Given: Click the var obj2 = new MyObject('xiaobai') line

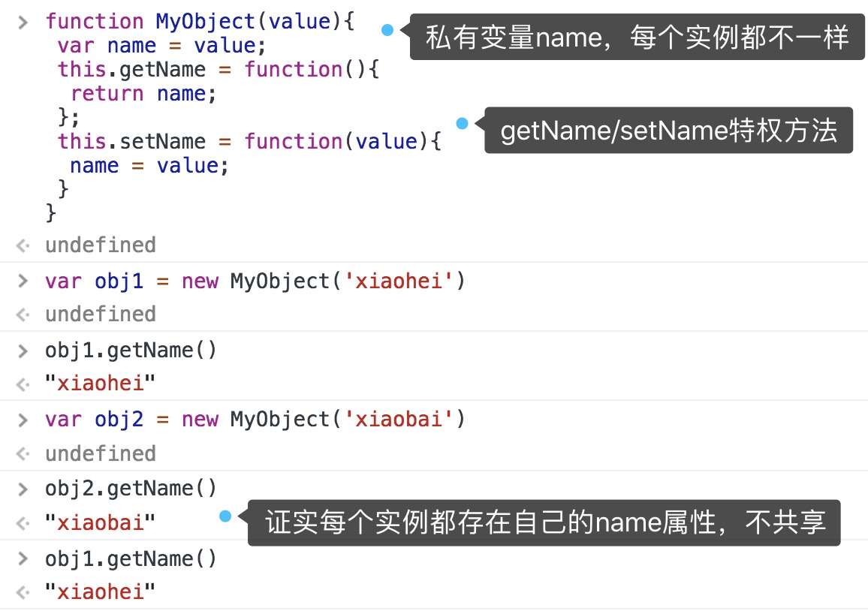Looking at the screenshot, I should pyautogui.click(x=255, y=420).
